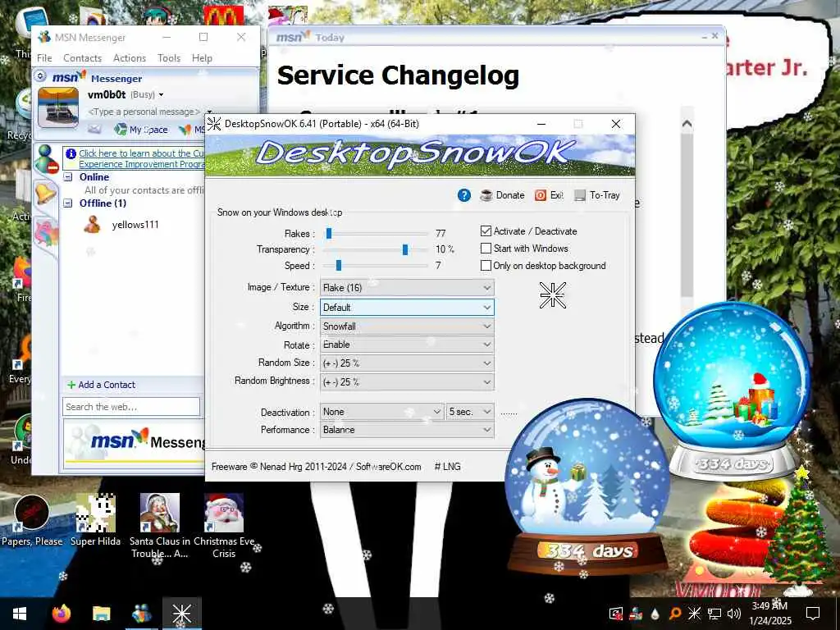Open File Explorer from the taskbar
This screenshot has height=630, width=840.
[x=101, y=614]
